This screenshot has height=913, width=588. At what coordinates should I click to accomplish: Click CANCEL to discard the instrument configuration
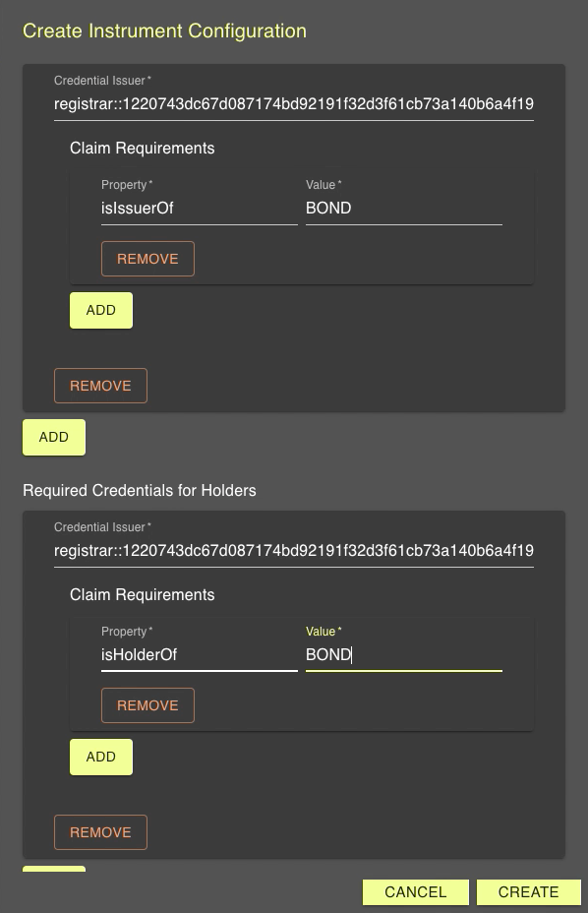click(415, 892)
